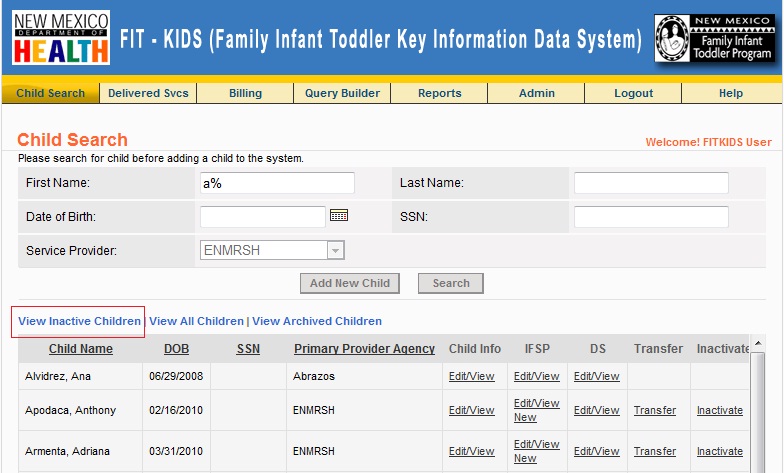Sort by Primary Provider Agency column
784x473 pixels.
[x=364, y=349]
